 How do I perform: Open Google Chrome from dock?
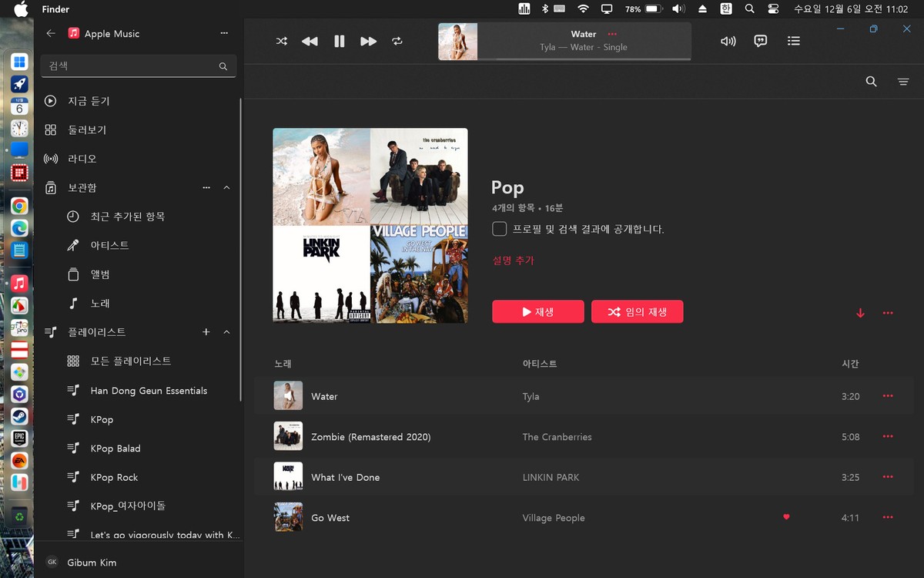pyautogui.click(x=19, y=206)
